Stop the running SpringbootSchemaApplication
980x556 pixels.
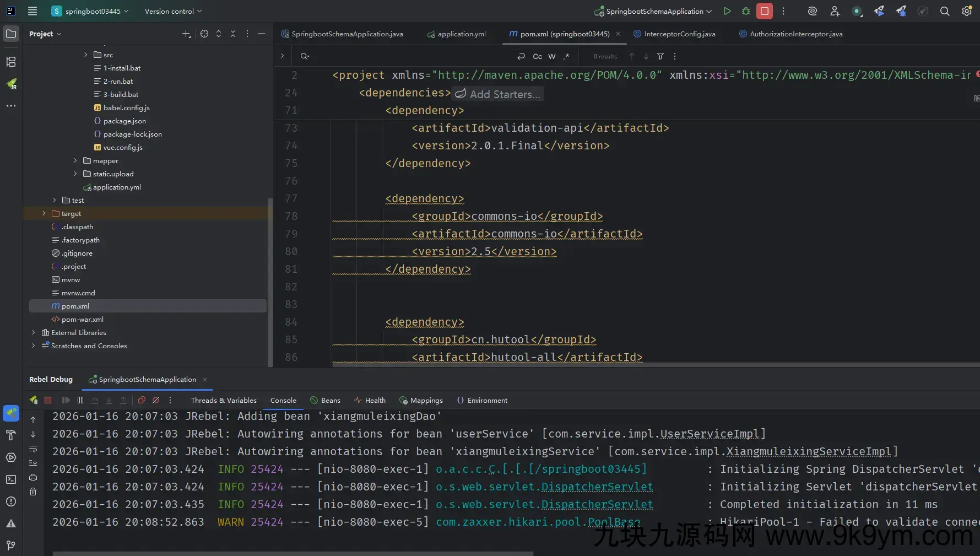[x=765, y=11]
